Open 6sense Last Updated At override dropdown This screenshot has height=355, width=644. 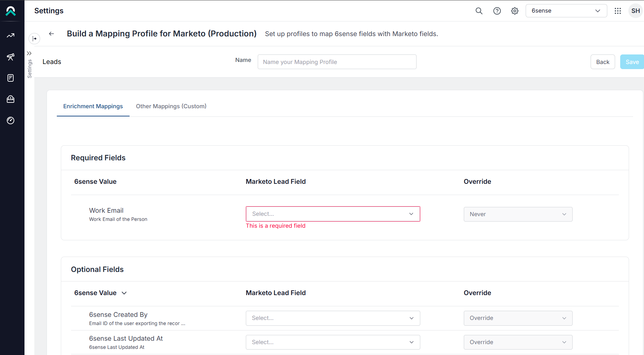[x=518, y=342]
